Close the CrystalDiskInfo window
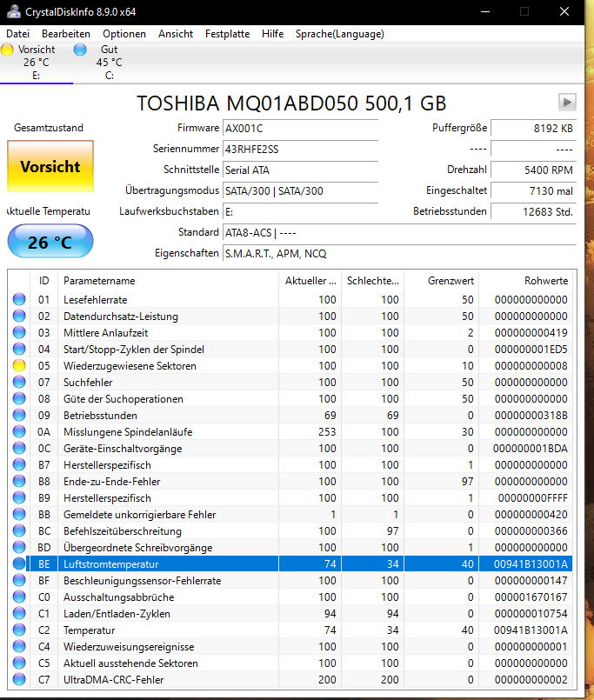This screenshot has height=700, width=594. pyautogui.click(x=564, y=11)
